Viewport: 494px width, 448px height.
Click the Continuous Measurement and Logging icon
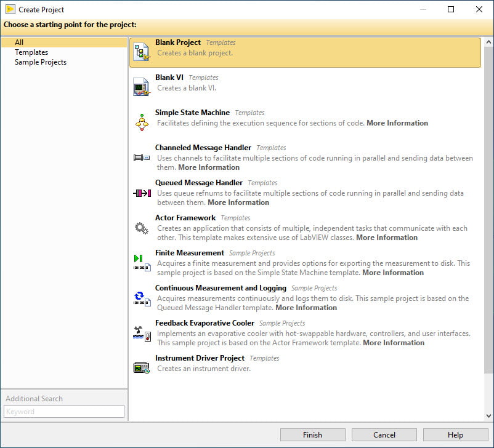pos(142,298)
